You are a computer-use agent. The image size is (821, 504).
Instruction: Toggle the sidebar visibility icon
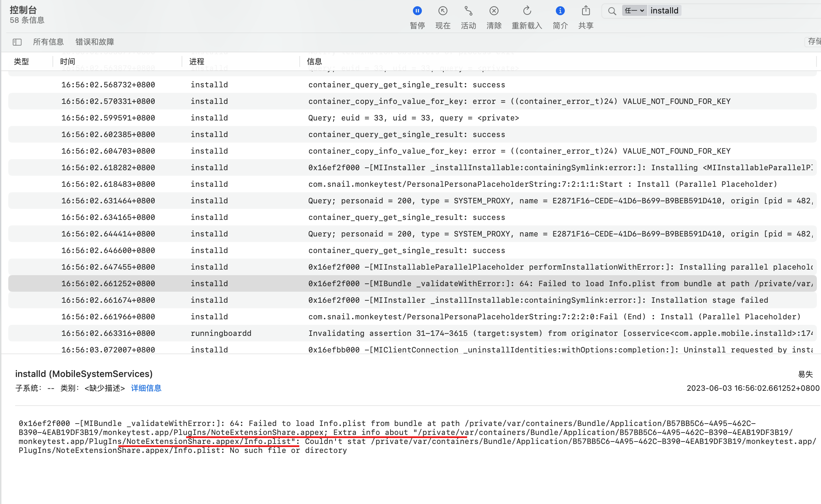click(x=17, y=42)
